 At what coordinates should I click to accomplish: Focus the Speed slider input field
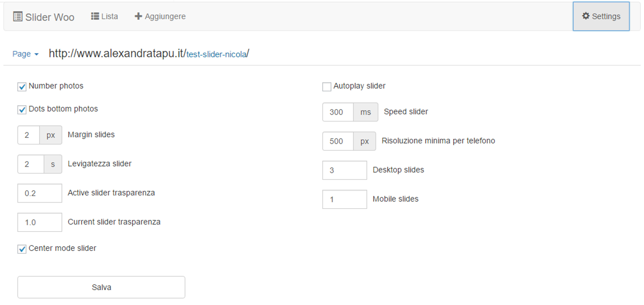(338, 112)
